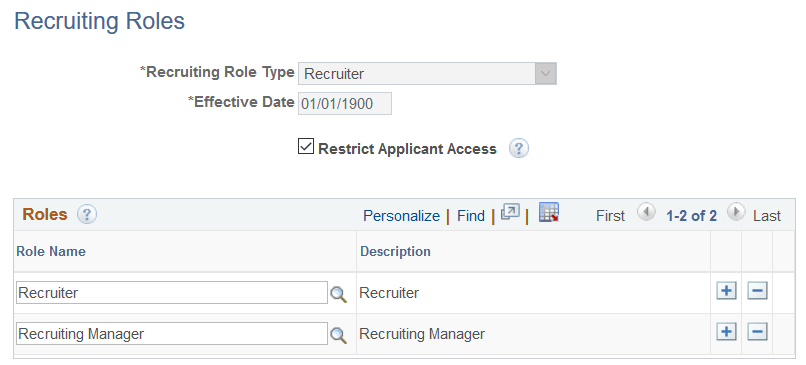Viewport: 806px width, 365px height.
Task: Delete the Recruiting Manager role row
Action: point(757,332)
